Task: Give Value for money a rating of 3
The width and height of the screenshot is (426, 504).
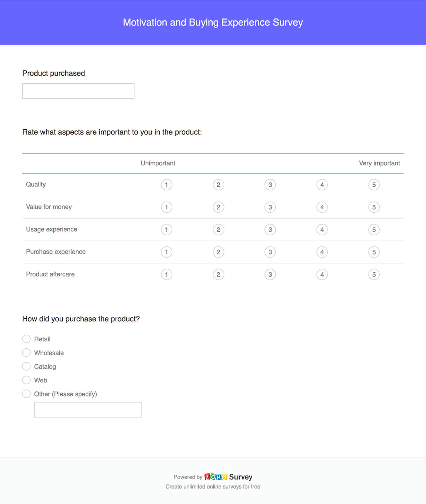Action: click(270, 207)
